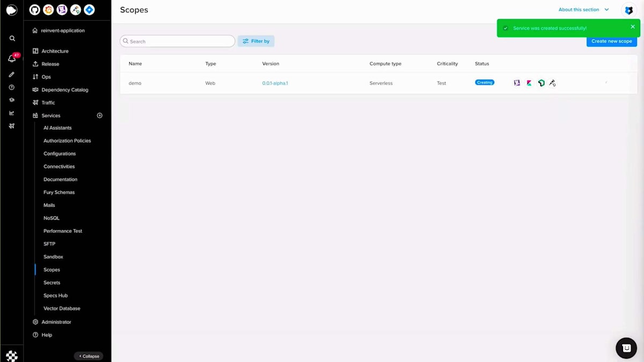
Task: Click the search magnifier in the left rail
Action: pos(12,39)
